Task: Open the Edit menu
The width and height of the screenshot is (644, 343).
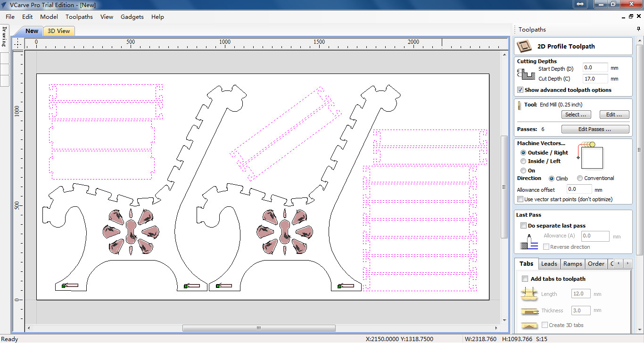Action: pos(27,17)
